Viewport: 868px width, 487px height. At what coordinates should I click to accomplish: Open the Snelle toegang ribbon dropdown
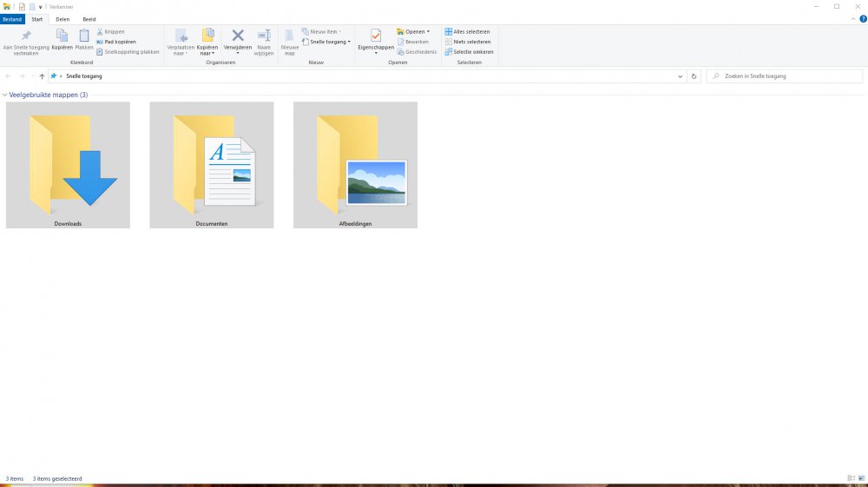point(326,42)
